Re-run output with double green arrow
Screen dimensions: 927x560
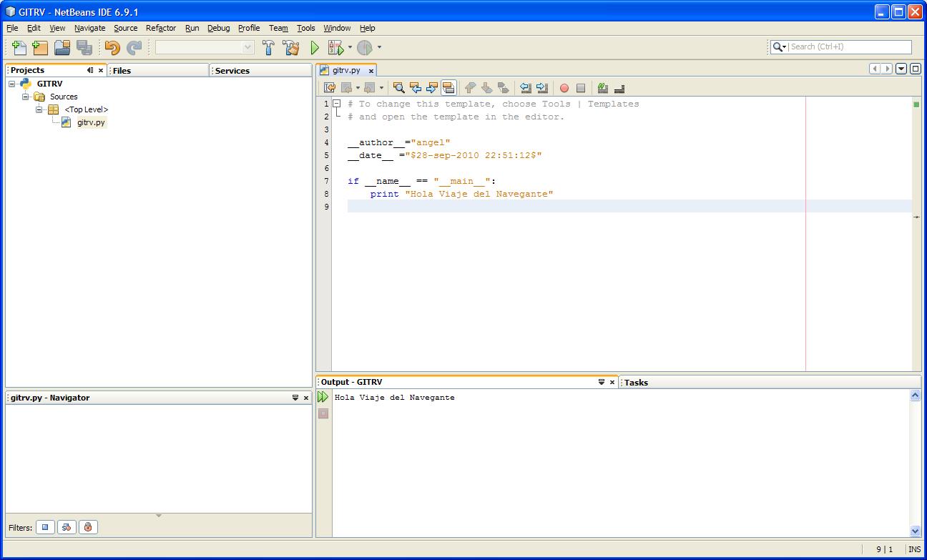coord(323,396)
